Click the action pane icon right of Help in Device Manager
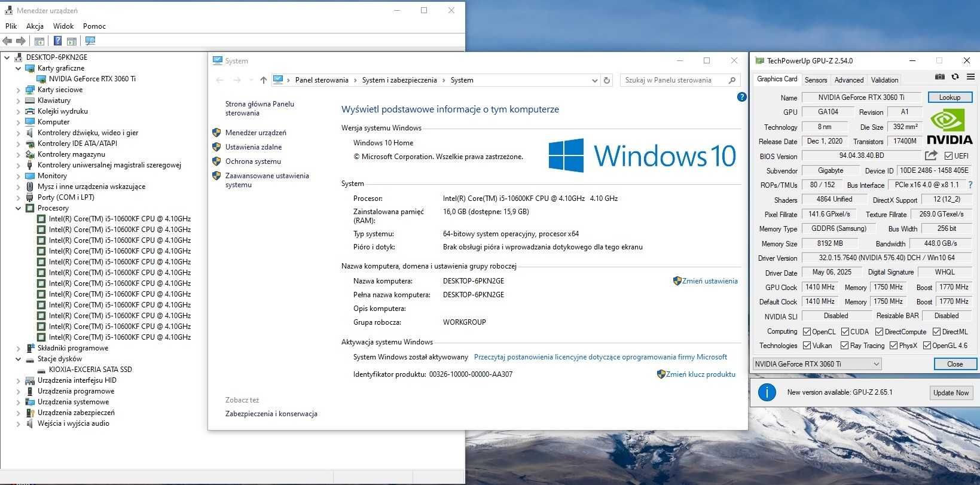Viewport: 980px width, 485px height. tap(72, 41)
